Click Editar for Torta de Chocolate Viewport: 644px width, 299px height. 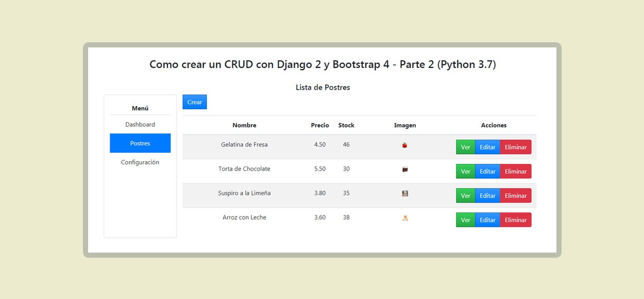click(x=487, y=171)
